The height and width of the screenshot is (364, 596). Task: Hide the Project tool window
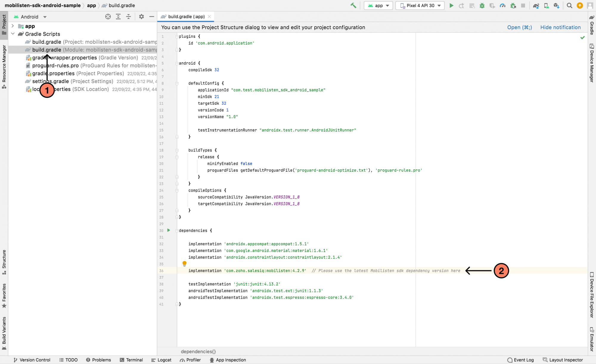pyautogui.click(x=152, y=17)
